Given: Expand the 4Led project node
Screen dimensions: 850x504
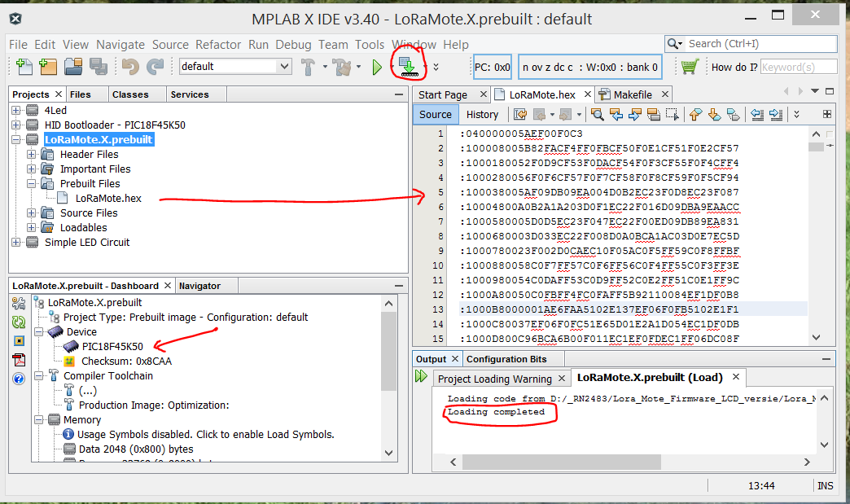Looking at the screenshot, I should pyautogui.click(x=16, y=111).
